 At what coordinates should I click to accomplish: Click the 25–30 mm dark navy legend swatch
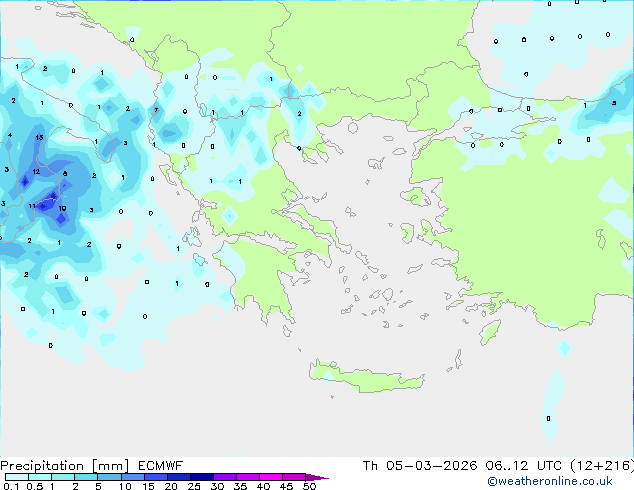point(201,477)
